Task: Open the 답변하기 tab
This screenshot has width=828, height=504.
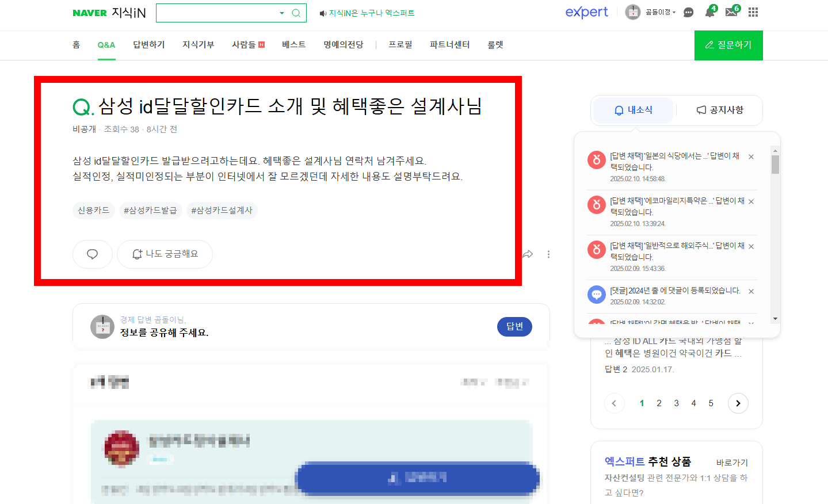Action: point(149,45)
